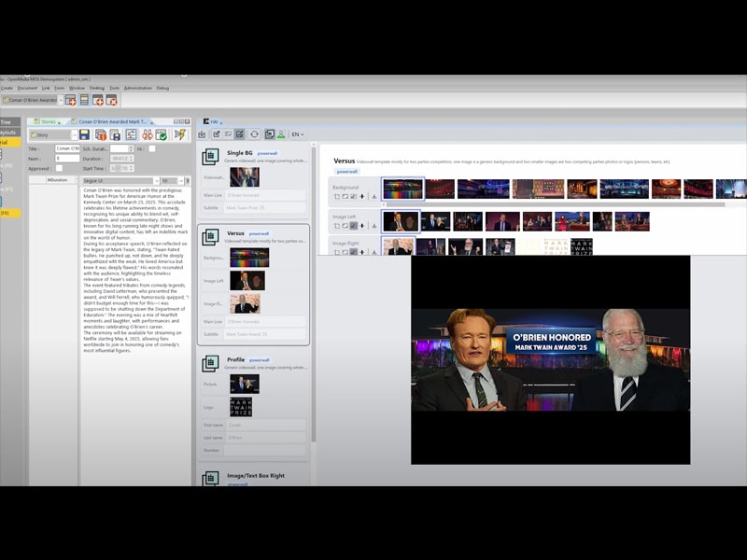Click the save-with-lock icon in story toolbar
This screenshot has height=560, width=747.
(x=115, y=134)
